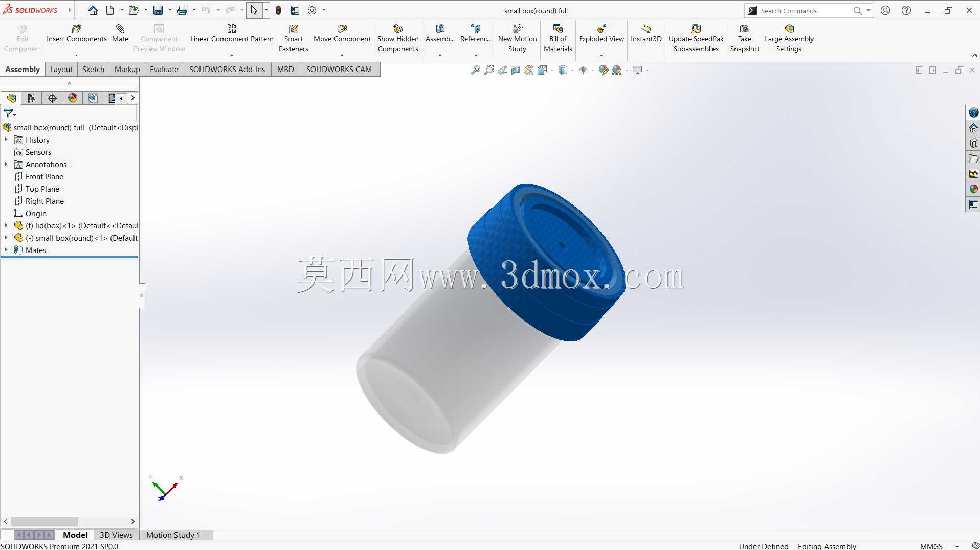Click feature tree horizontal scrollbar
980x550 pixels.
click(44, 521)
